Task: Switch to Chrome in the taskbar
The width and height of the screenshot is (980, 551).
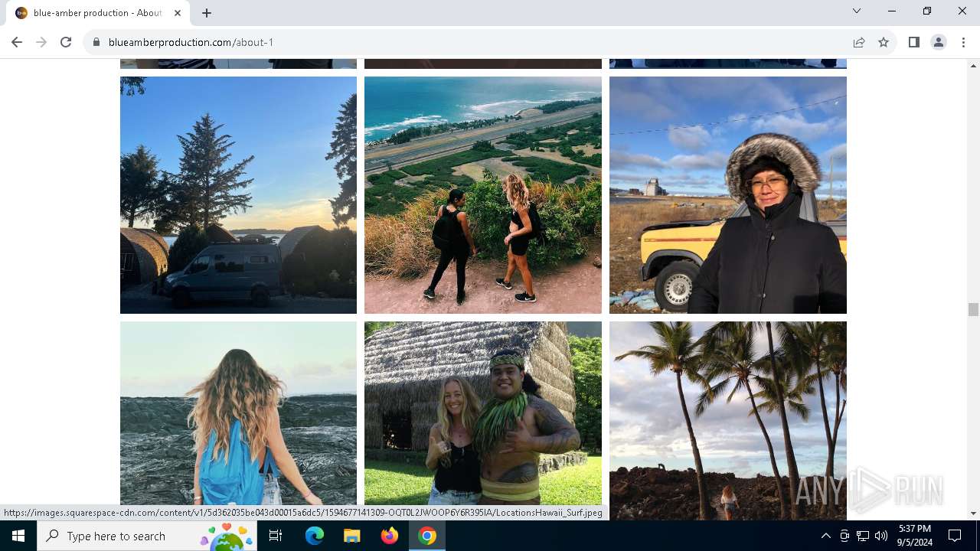Action: (427, 536)
